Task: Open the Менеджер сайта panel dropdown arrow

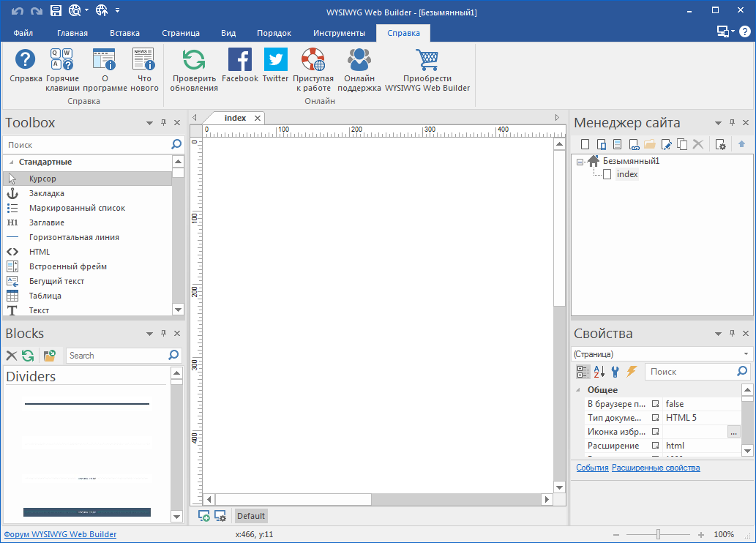Action: 718,123
